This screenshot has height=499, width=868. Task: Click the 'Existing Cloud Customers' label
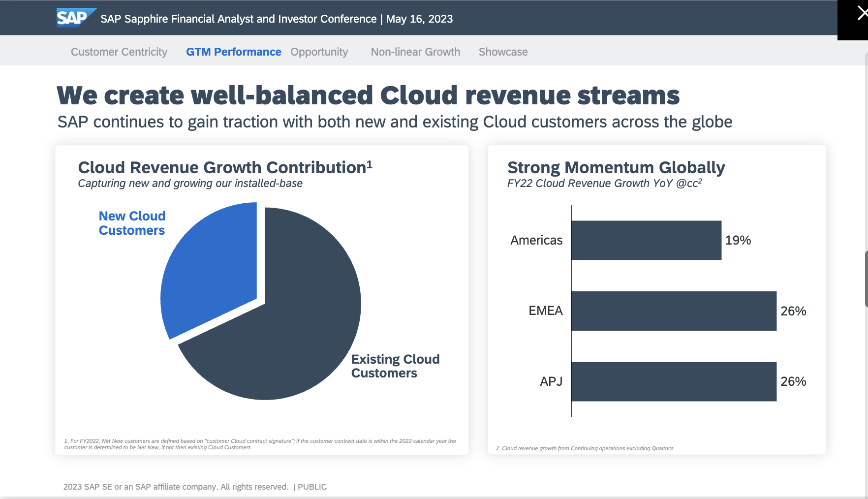395,366
